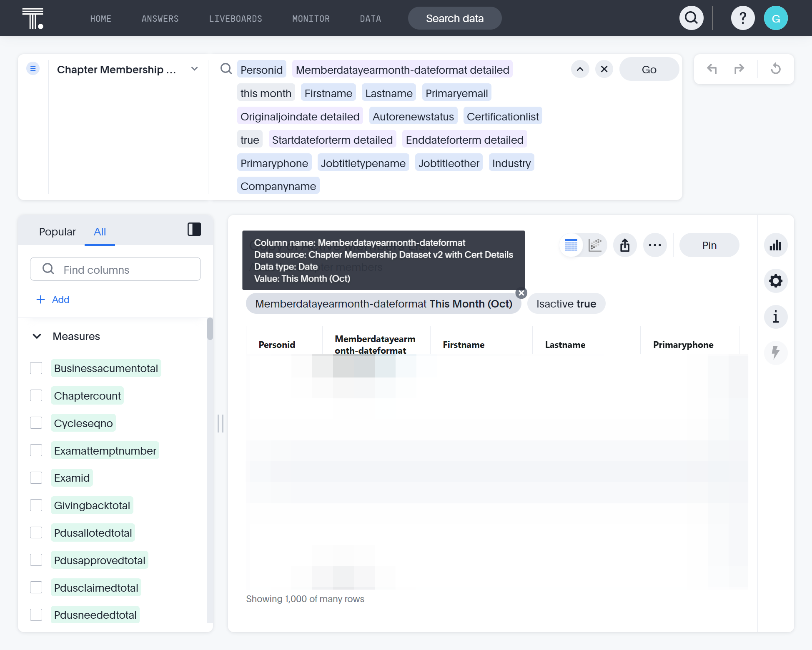The image size is (812, 650).
Task: Check the Chaptercount checkbox
Action: pos(36,396)
